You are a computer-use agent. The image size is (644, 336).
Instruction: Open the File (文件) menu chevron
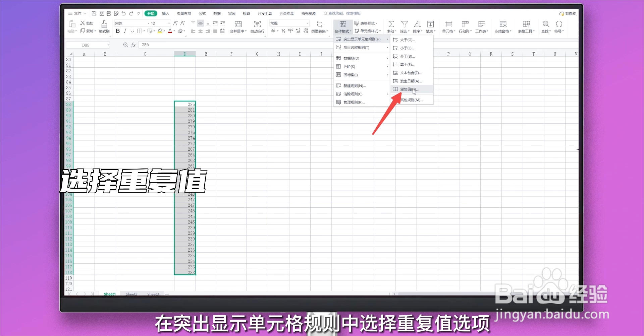pos(85,13)
